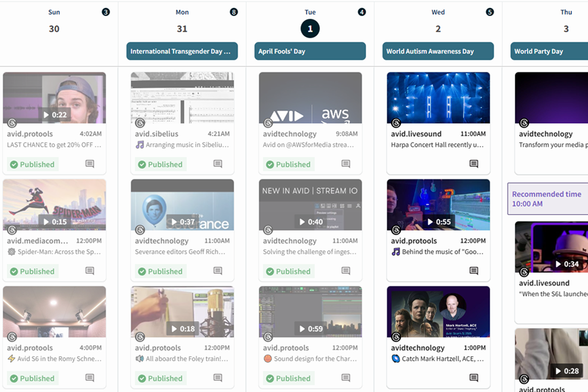Click the World Autism Awareness Day banner

438,51
